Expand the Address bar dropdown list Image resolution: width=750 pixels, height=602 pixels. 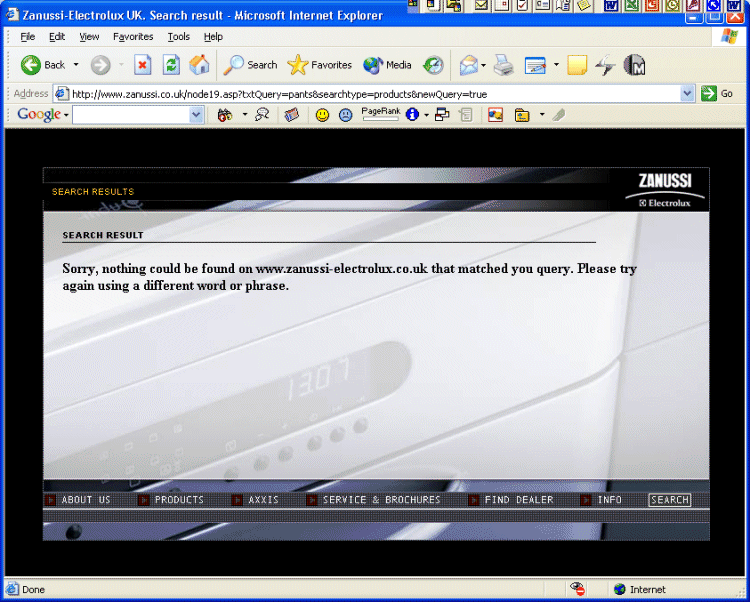click(x=687, y=94)
